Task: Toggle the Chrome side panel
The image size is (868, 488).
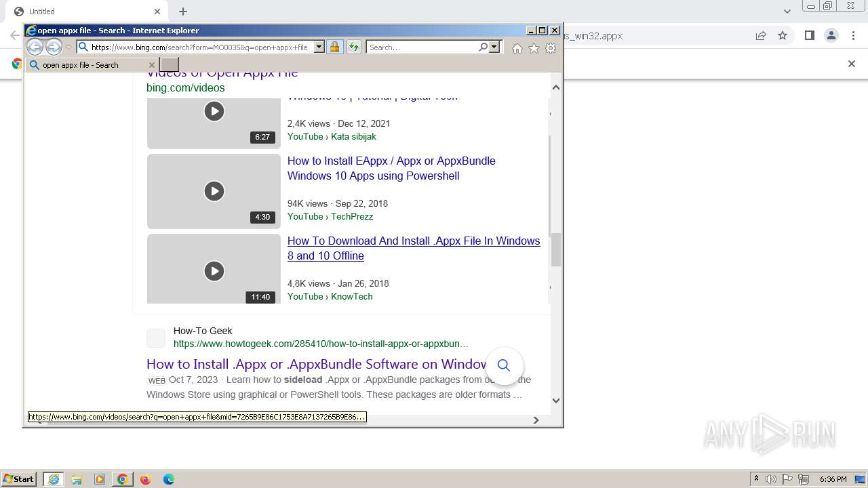Action: [809, 35]
